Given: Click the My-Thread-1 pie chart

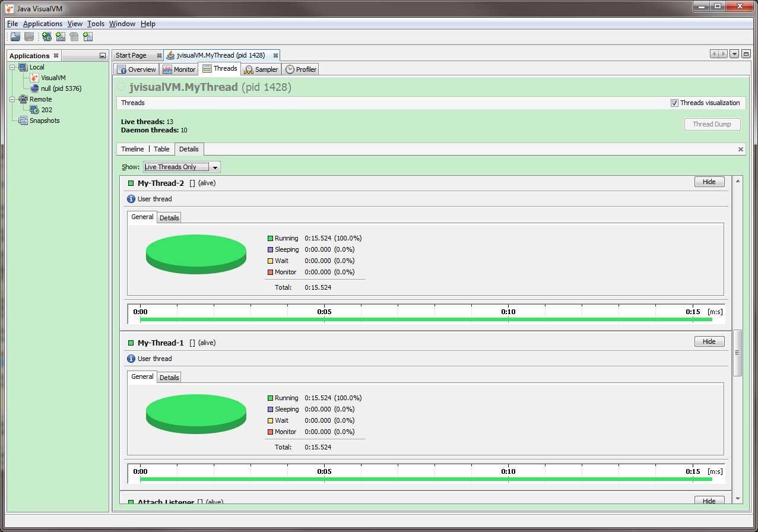Looking at the screenshot, I should (x=196, y=414).
